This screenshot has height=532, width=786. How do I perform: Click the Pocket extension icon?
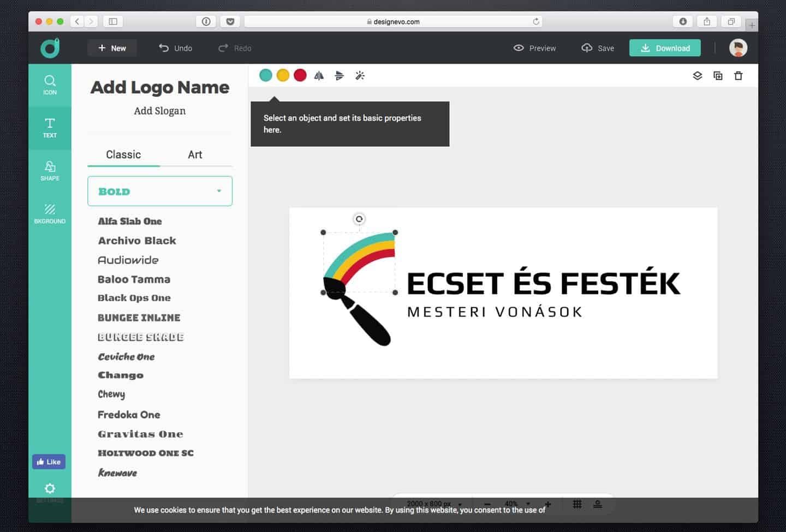[230, 21]
